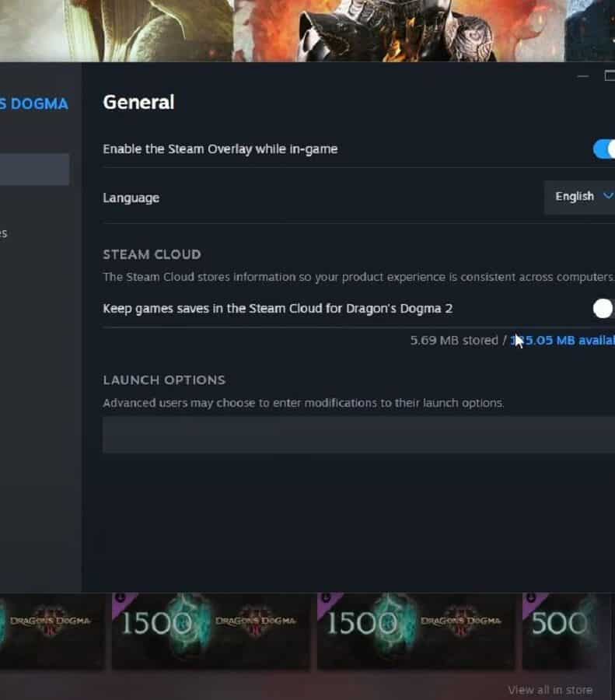This screenshot has height=700, width=615.
Task: Open the second 1500 Rift Crystals DLC thumbnail
Action: click(x=416, y=632)
